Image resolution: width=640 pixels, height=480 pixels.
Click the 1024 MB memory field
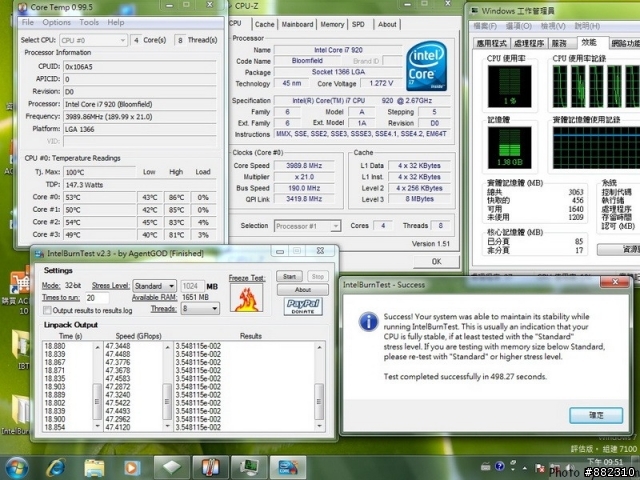pos(192,286)
